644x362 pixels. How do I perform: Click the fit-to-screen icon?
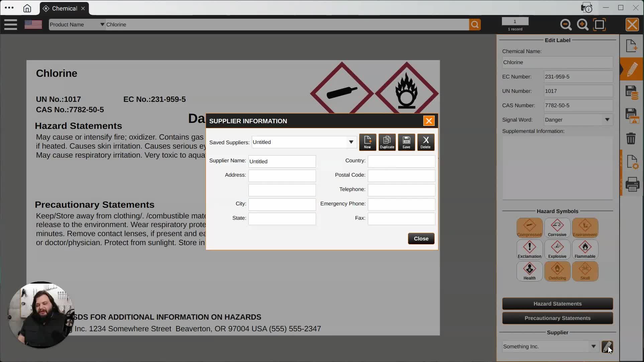point(600,25)
